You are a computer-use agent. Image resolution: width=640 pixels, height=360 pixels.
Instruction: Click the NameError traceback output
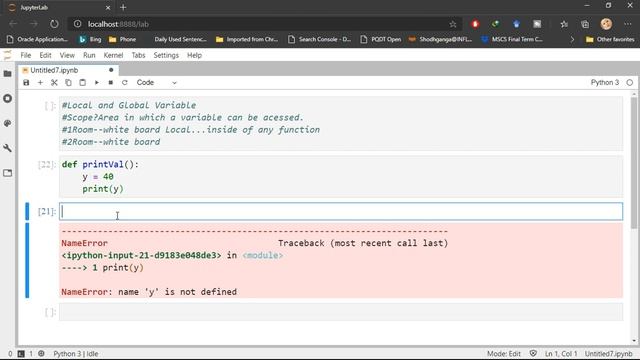pyautogui.click(x=341, y=260)
